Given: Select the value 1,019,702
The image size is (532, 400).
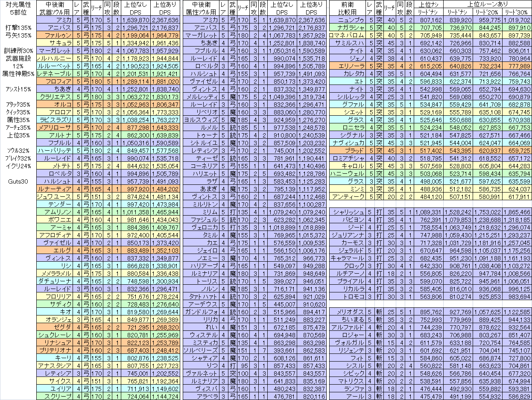Looking at the screenshot, I should tap(517, 20).
